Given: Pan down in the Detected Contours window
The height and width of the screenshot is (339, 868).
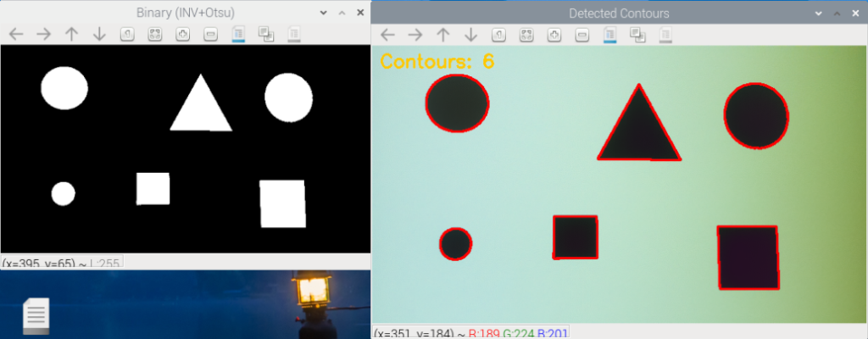Looking at the screenshot, I should coord(470,35).
